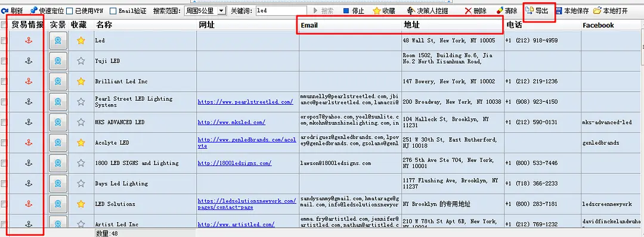Screen dimensions: 644x237
Task: Open street view for Days Led Lighting
Action: (58, 183)
